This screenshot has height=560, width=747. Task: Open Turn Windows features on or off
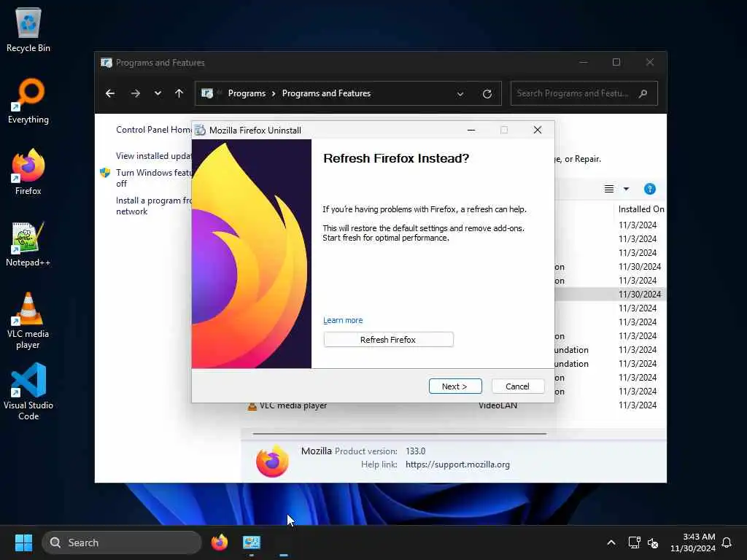pos(153,178)
